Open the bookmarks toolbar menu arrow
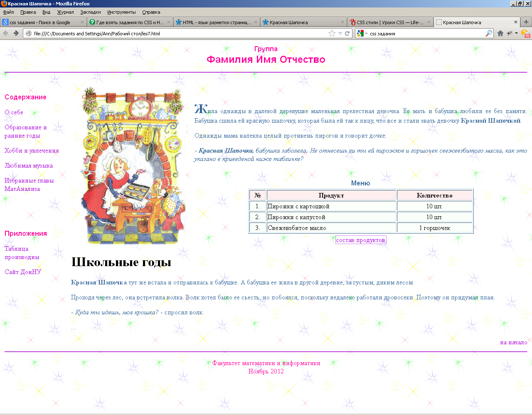 pyautogui.click(x=516, y=33)
